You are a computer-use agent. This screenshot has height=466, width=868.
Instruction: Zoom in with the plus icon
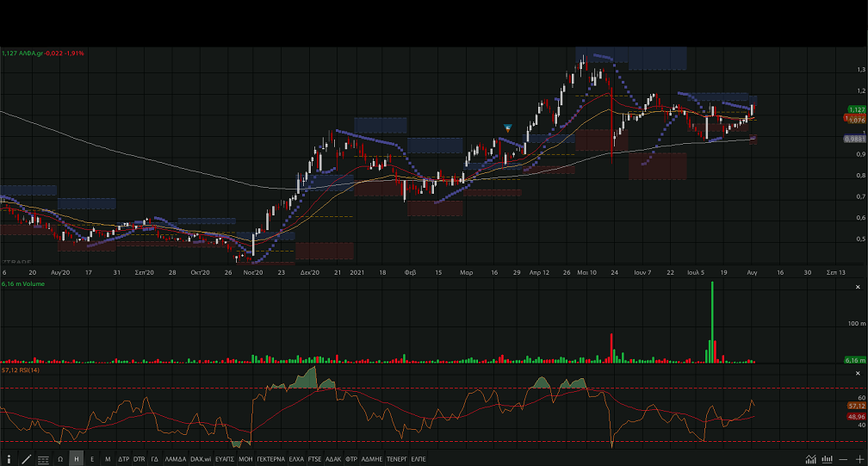pos(859,459)
